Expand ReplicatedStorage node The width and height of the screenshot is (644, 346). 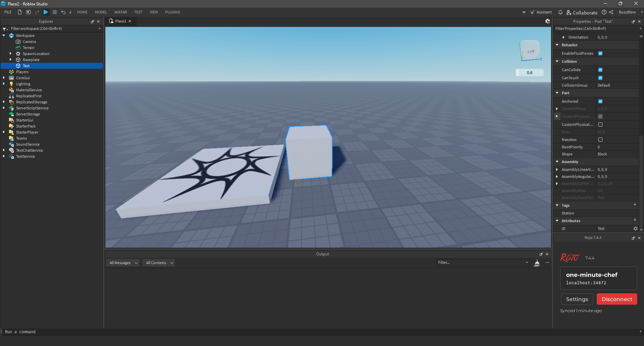coord(4,102)
